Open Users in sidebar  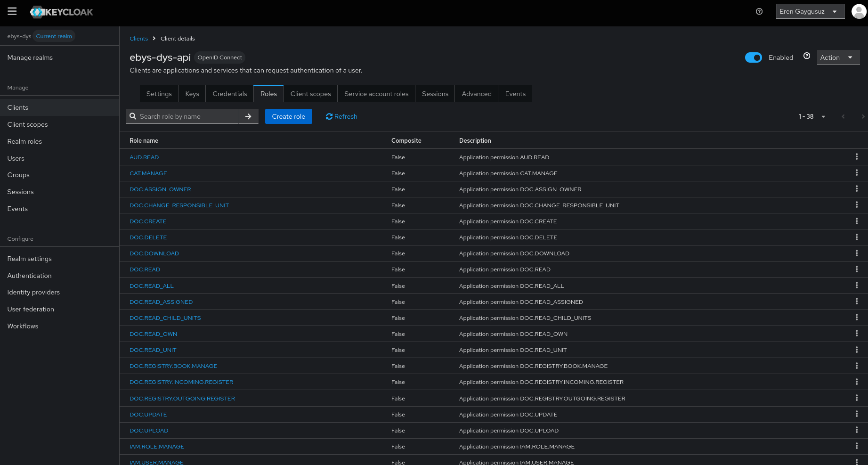59,158
